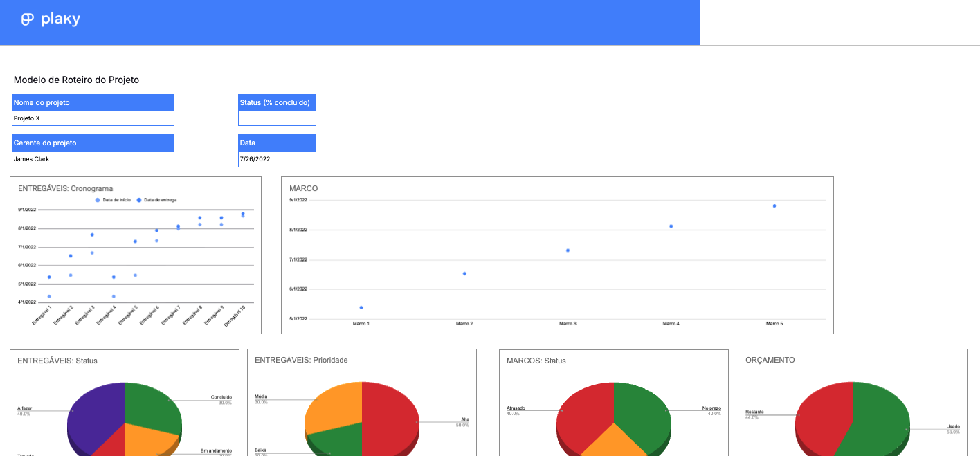Click the 'Média' 30.0% label
This screenshot has height=456, width=980.
click(261, 399)
